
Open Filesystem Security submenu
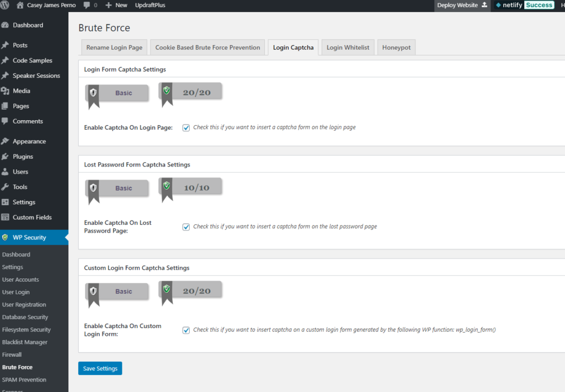[x=26, y=330]
